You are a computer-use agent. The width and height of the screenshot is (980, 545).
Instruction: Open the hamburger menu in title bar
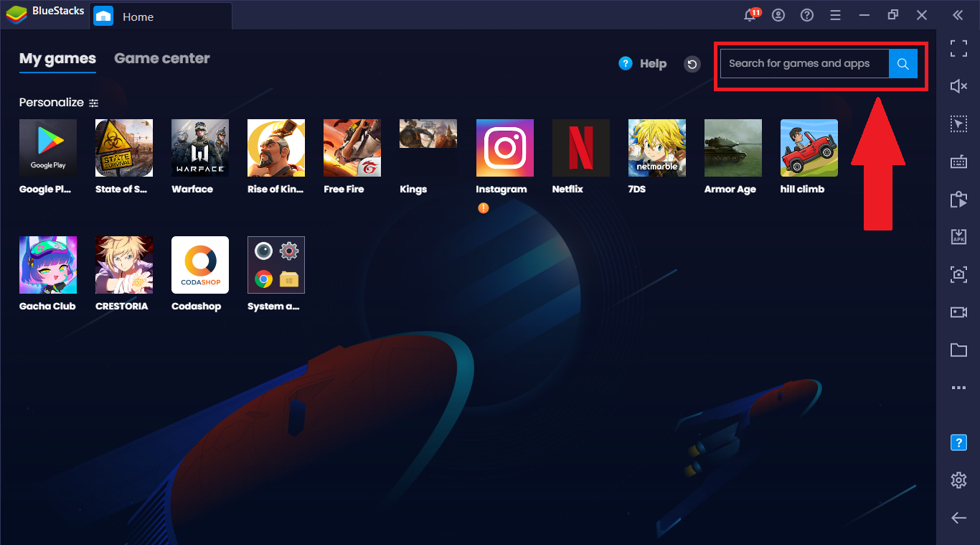point(836,15)
